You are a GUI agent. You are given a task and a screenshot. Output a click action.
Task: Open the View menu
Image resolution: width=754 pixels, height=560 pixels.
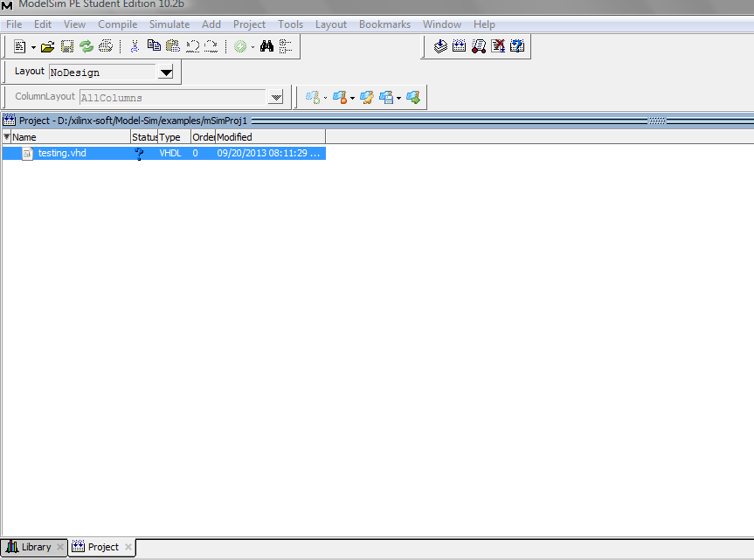pos(74,24)
